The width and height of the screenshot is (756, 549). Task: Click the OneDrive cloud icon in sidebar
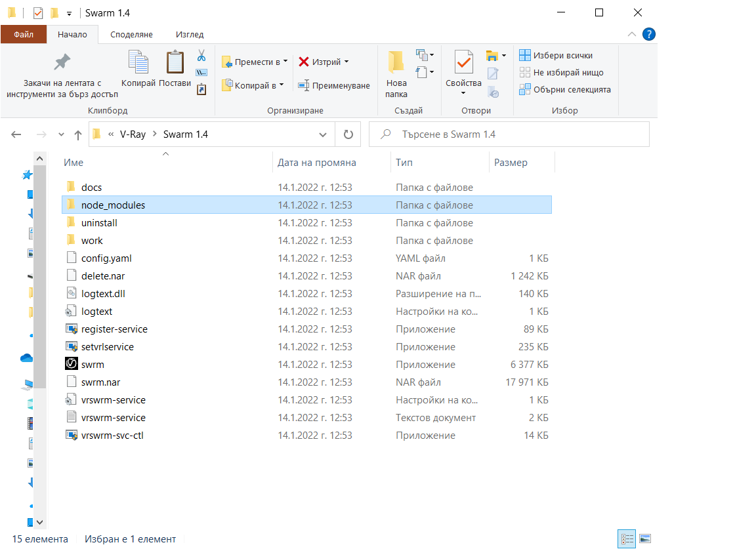(x=26, y=357)
